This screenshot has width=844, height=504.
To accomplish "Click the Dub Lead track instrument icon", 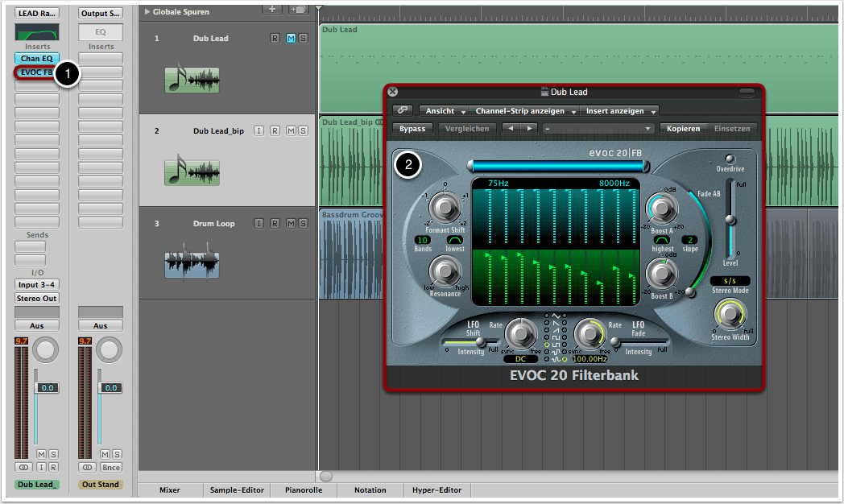I will [x=192, y=81].
